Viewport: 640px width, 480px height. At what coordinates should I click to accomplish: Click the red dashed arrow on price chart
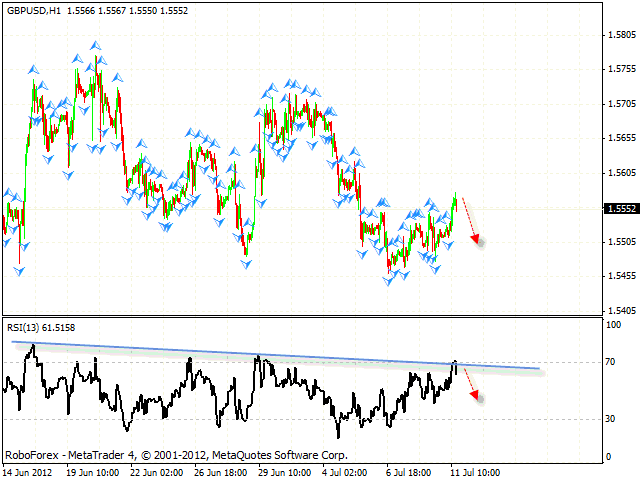471,221
